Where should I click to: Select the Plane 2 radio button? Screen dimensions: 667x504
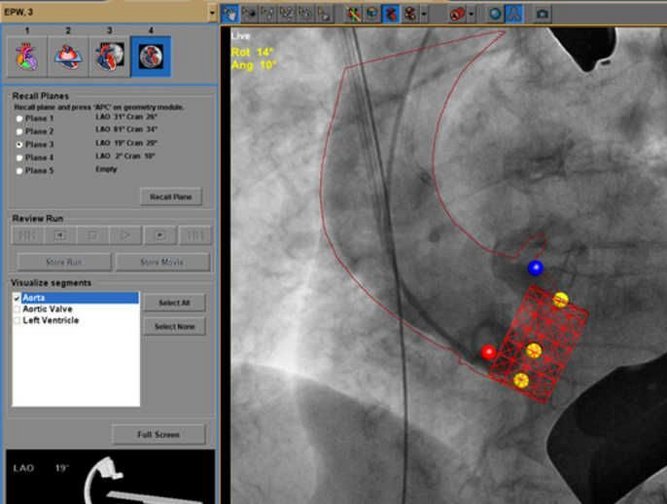point(19,132)
